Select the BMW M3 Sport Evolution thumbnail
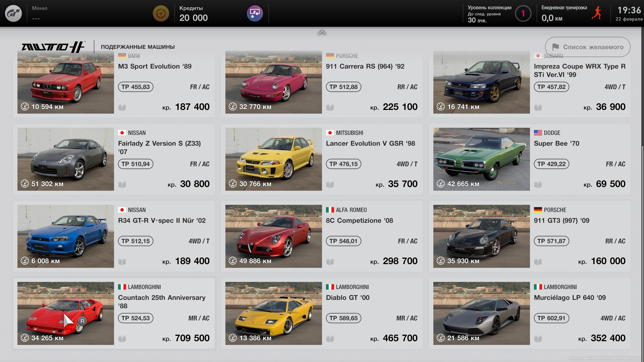Image resolution: width=644 pixels, height=362 pixels. (x=66, y=82)
